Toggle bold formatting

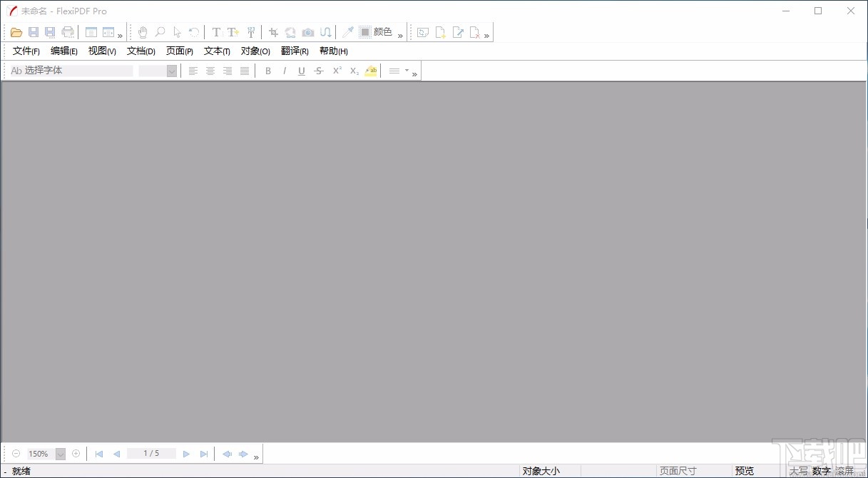(x=268, y=71)
